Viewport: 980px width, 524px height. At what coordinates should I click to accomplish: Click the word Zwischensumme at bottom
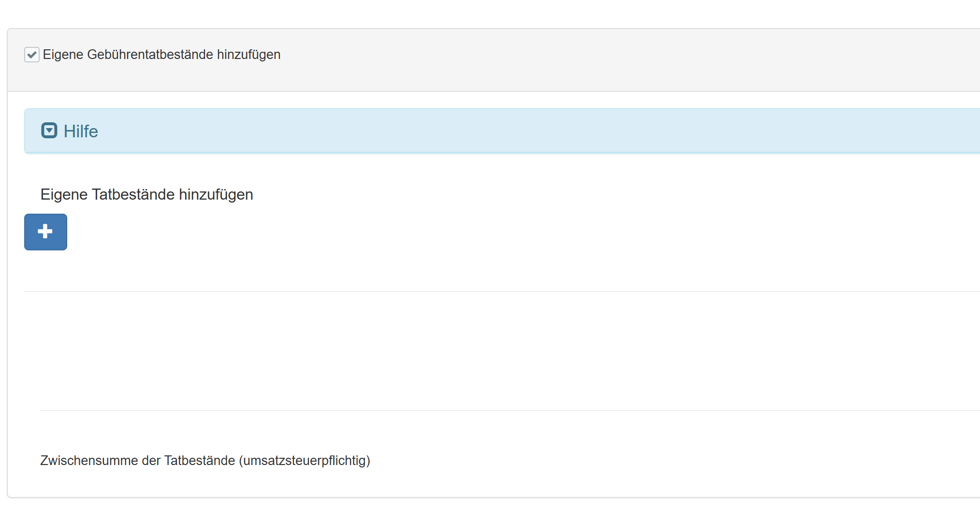pos(89,461)
